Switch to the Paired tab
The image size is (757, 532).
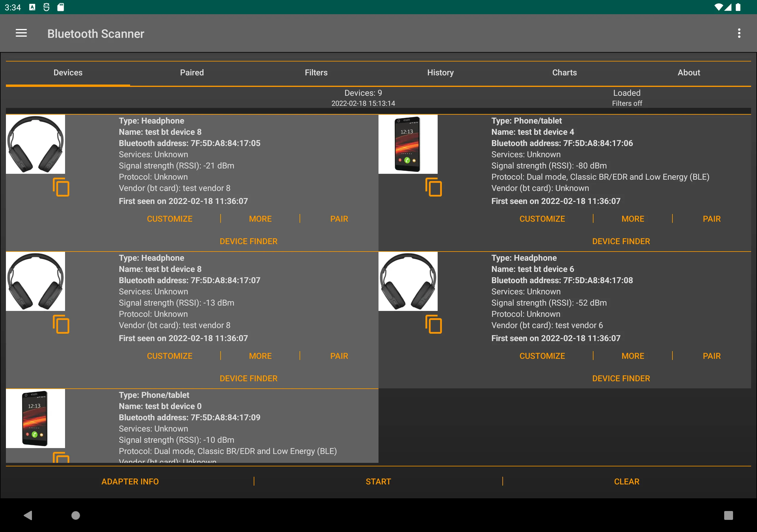click(x=192, y=72)
